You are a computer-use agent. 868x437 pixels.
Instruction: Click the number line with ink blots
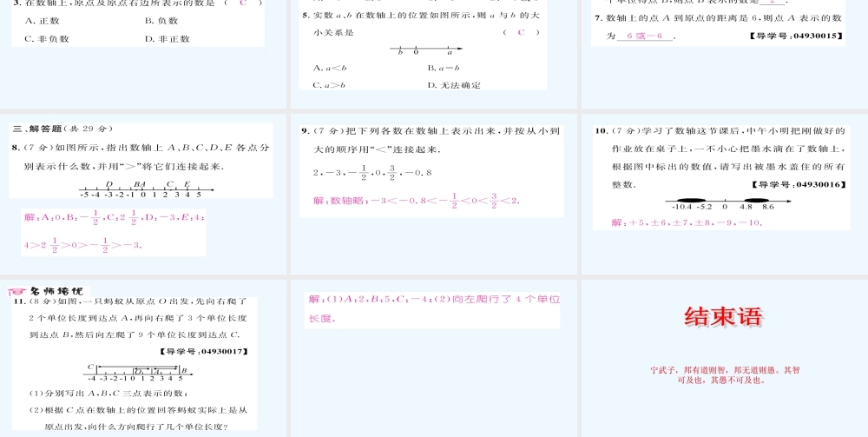coord(728,202)
